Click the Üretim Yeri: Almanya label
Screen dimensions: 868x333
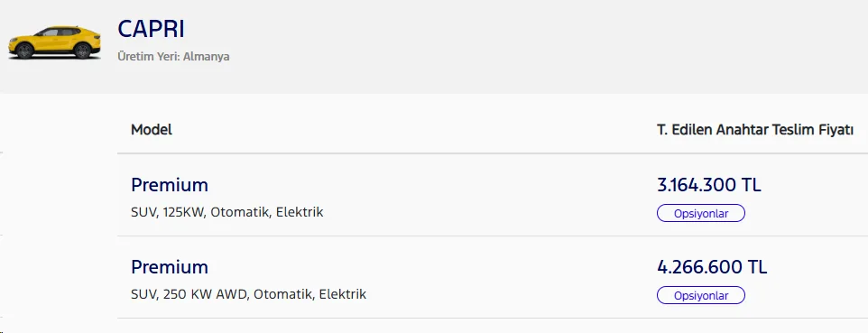173,57
